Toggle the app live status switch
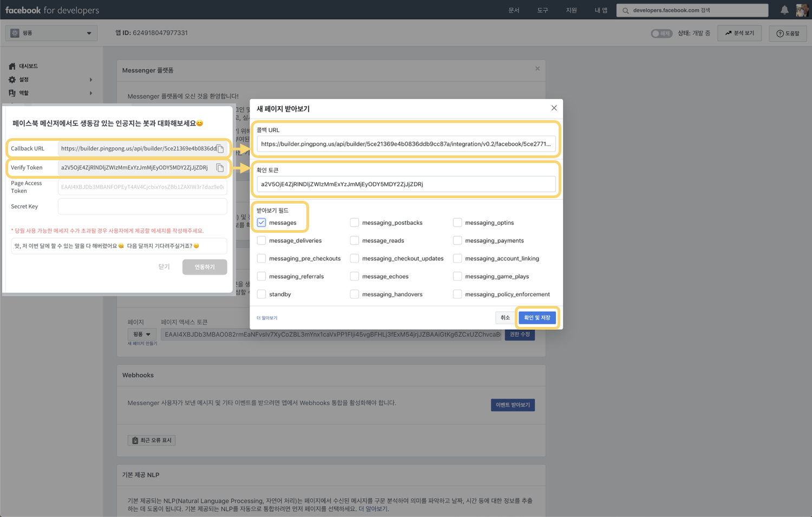 click(661, 34)
